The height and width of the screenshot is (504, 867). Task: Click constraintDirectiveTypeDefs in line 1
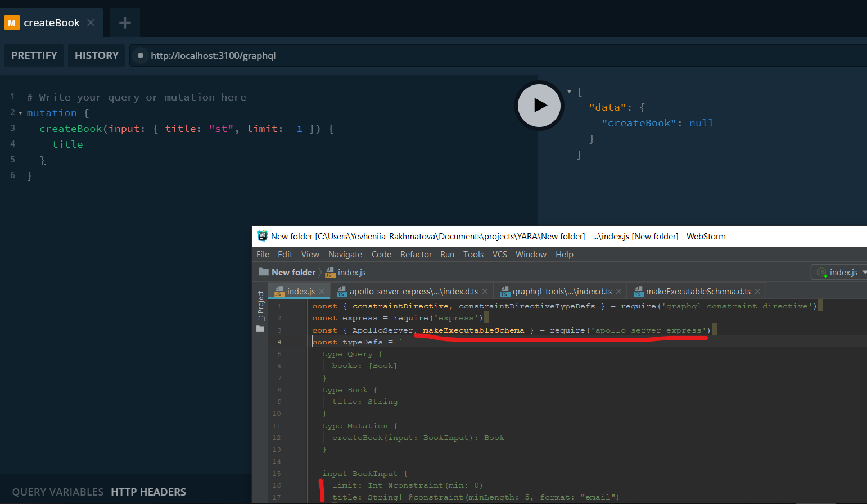[x=527, y=306]
